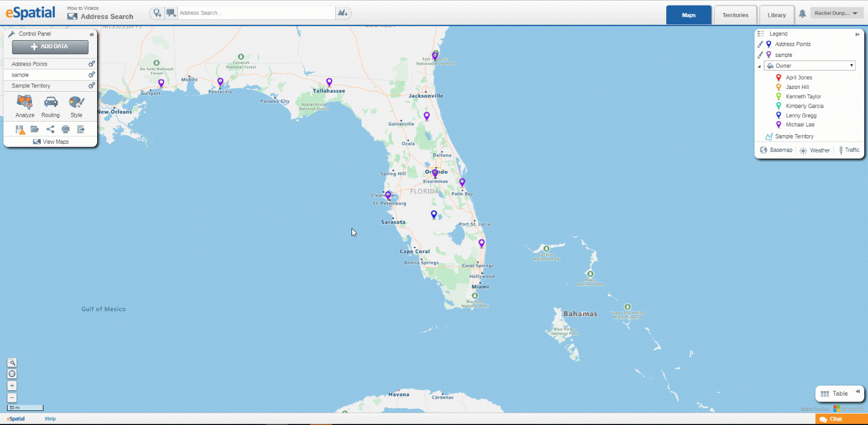Viewport: 868px width, 425px height.
Task: Click the blue pin near Sarasota
Action: 434,214
